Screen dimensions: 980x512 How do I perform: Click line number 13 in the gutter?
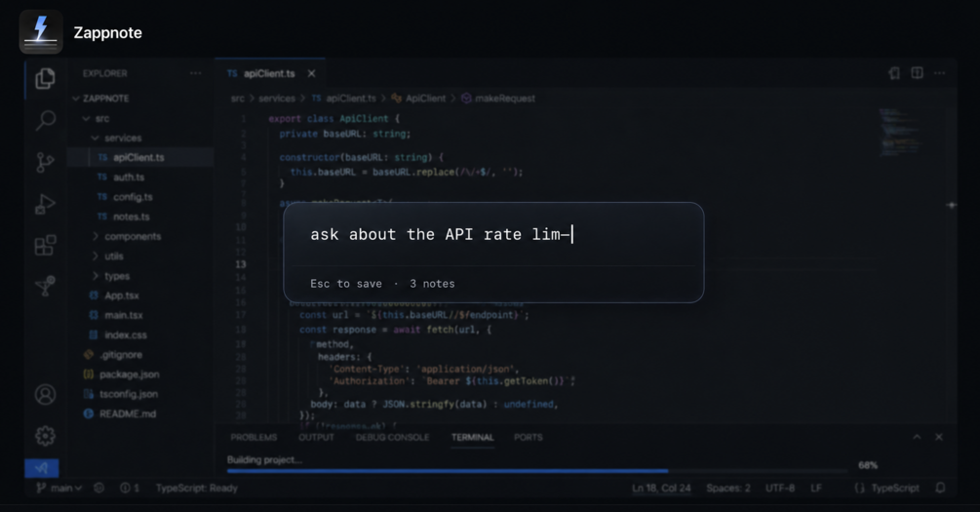tap(241, 264)
